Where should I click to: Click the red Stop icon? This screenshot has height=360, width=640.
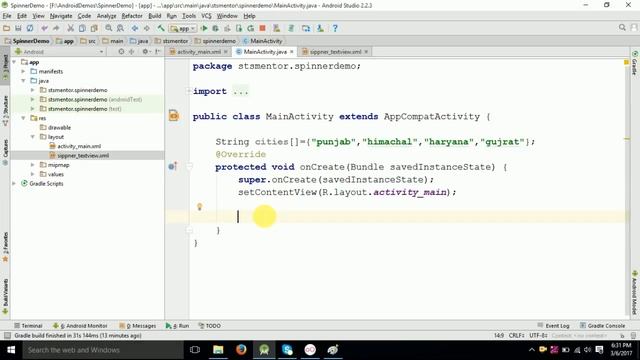tap(262, 28)
